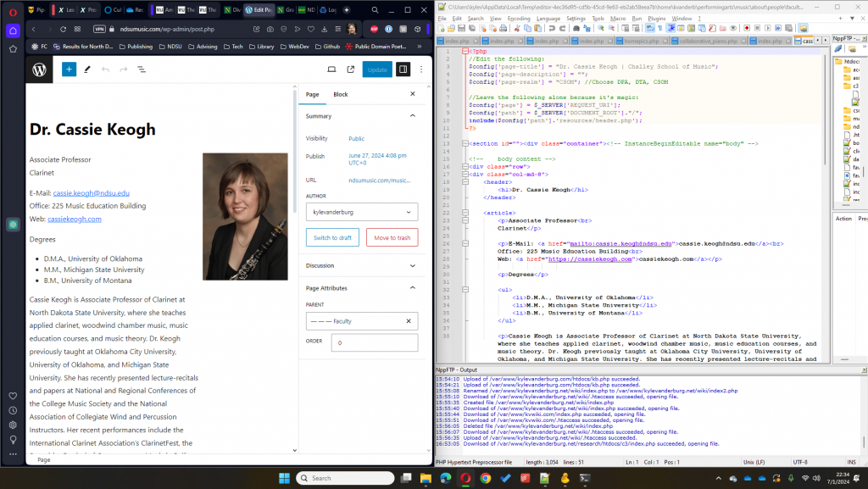Click the WordPress block inserter plus button
Screen dimensions: 868x489
(69, 69)
